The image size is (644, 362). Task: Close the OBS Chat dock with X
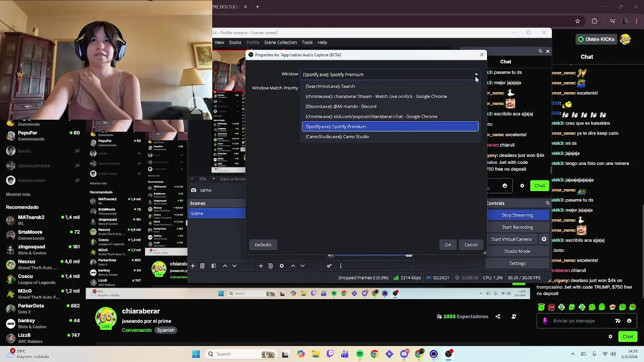[547, 51]
